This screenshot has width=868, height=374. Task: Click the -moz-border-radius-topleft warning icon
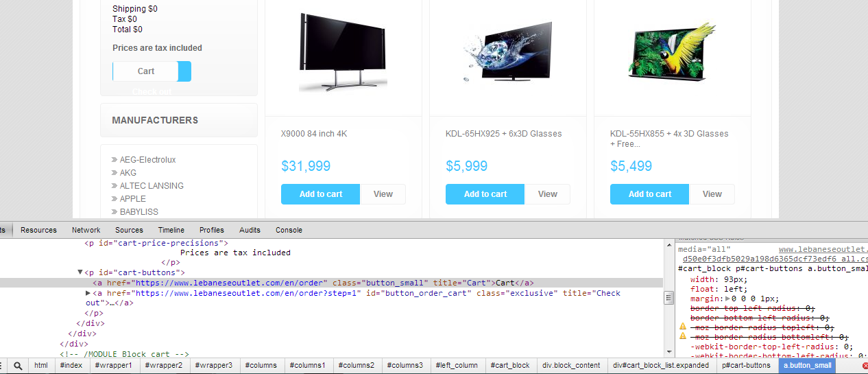pos(683,327)
